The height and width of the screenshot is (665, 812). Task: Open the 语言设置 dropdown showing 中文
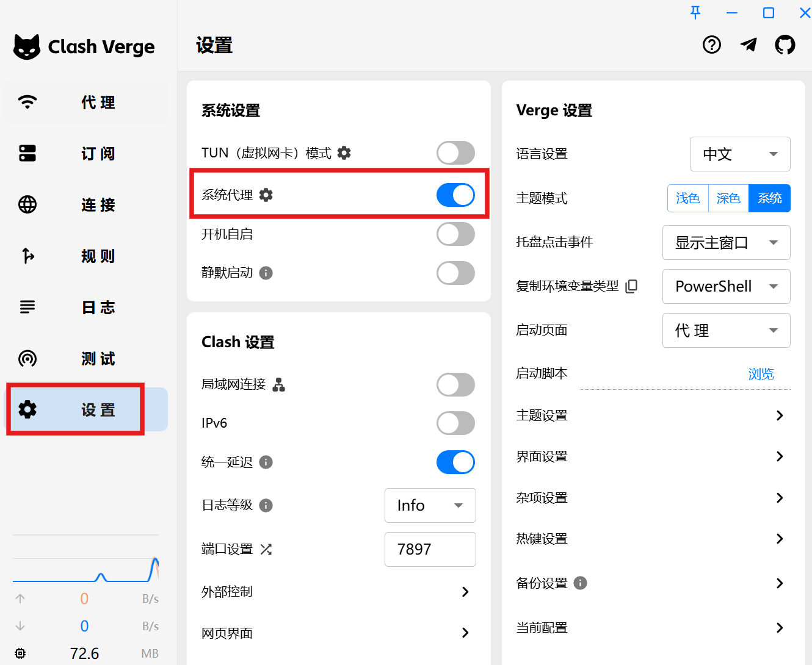click(x=740, y=154)
